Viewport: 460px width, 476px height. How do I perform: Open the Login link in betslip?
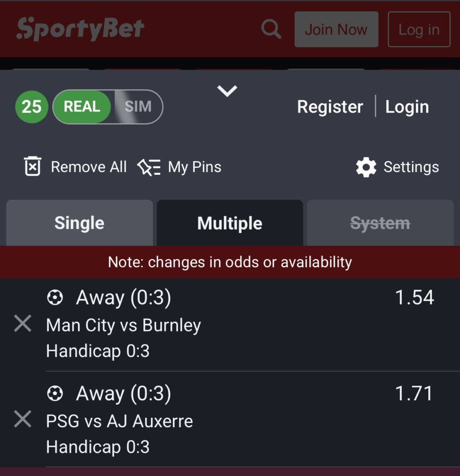click(407, 106)
